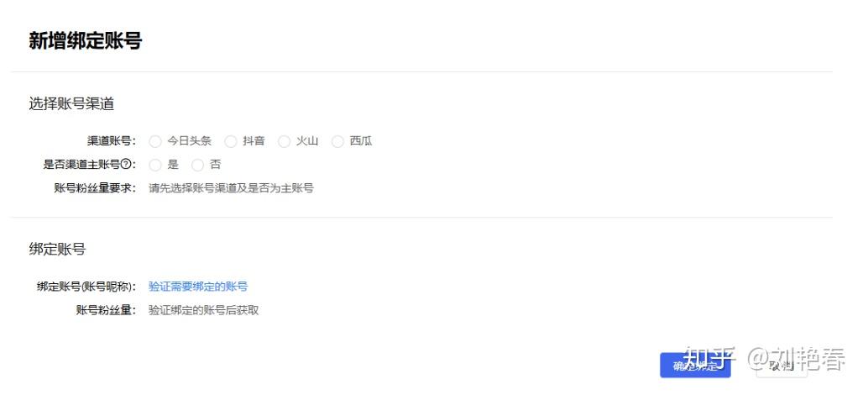Click the 绑定账号 section heading
Screen dimensions: 868x395
pyautogui.click(x=57, y=250)
